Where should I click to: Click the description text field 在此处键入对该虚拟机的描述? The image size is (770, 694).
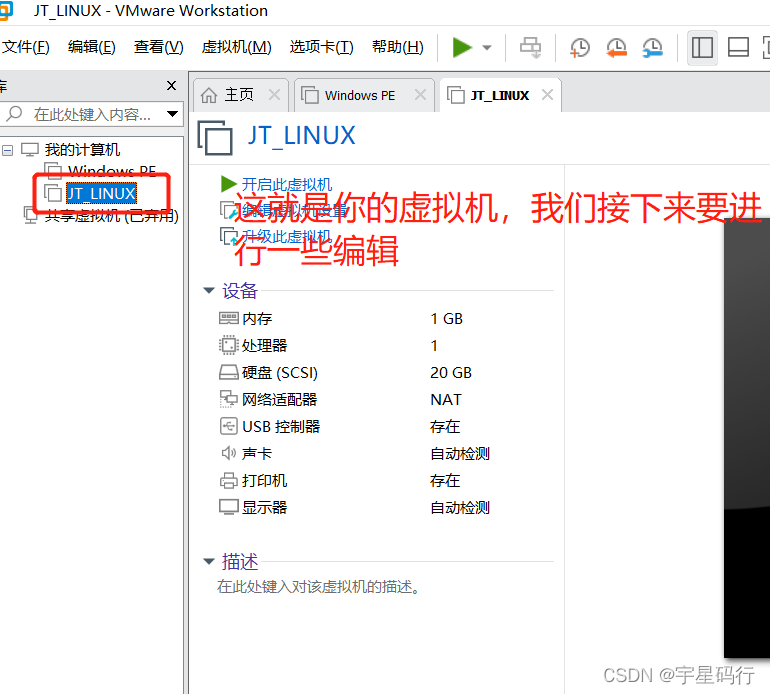tap(319, 586)
